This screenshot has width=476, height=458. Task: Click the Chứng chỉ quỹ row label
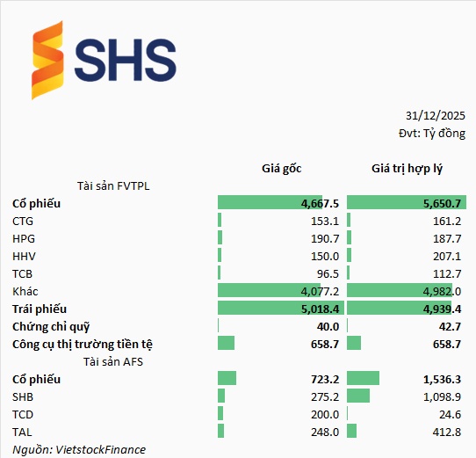tap(51, 327)
